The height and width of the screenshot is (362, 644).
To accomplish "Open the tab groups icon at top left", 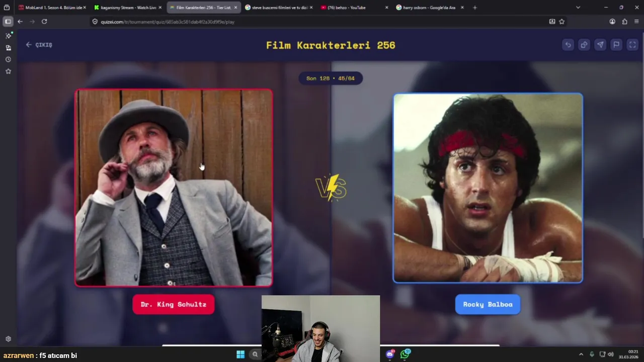I will click(x=7, y=8).
